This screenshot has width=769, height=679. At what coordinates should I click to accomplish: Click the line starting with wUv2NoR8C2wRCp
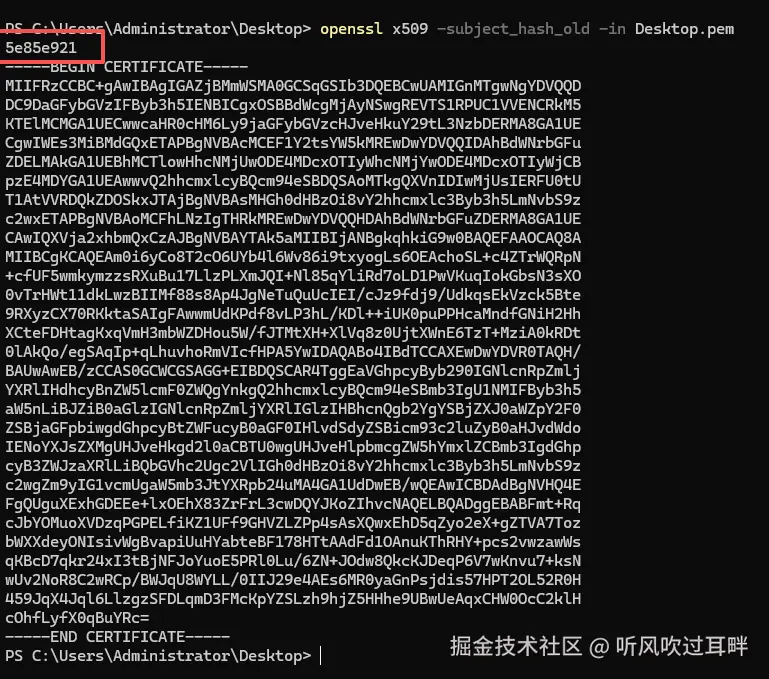(293, 580)
